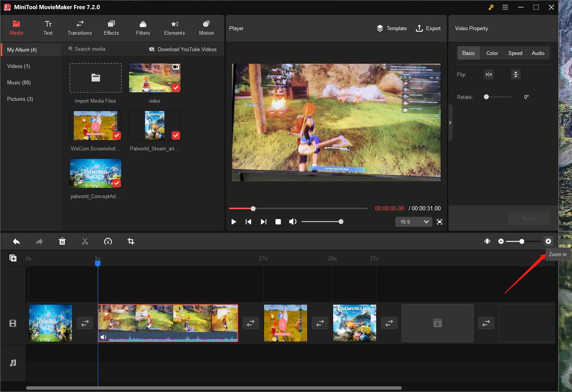Image resolution: width=572 pixels, height=392 pixels.
Task: Click Import Media Files box
Action: pos(95,78)
